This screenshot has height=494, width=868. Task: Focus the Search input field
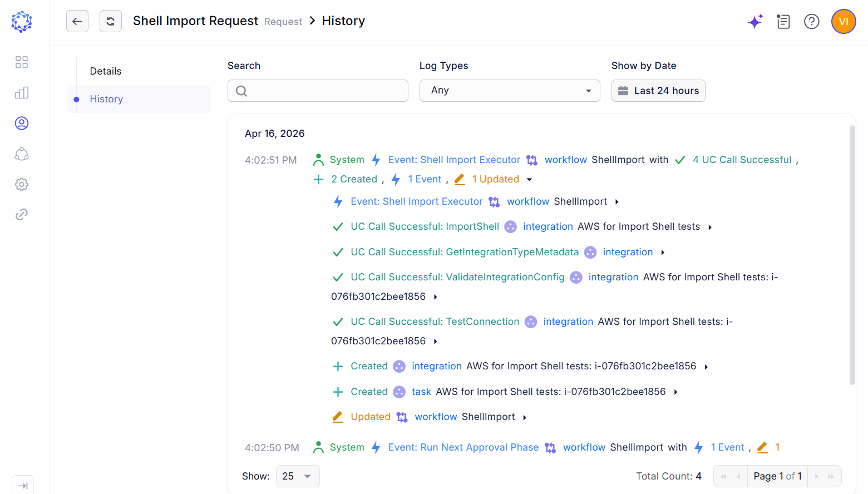318,91
